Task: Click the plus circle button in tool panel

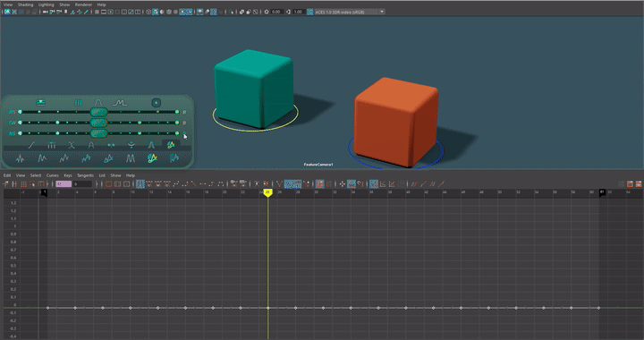Action: click(156, 103)
